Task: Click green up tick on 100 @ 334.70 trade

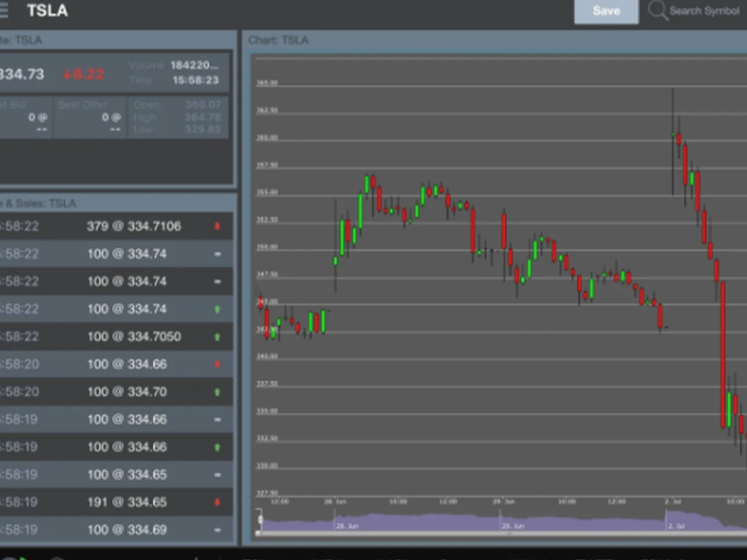Action: 217,392
